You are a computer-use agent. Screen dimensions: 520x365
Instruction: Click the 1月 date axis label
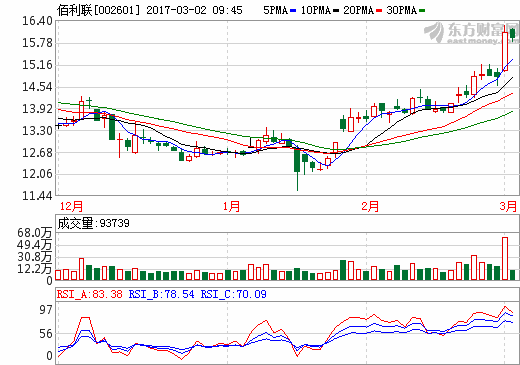(231, 206)
